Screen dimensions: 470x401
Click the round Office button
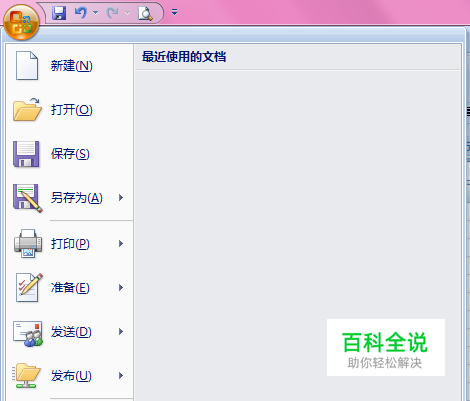click(21, 22)
